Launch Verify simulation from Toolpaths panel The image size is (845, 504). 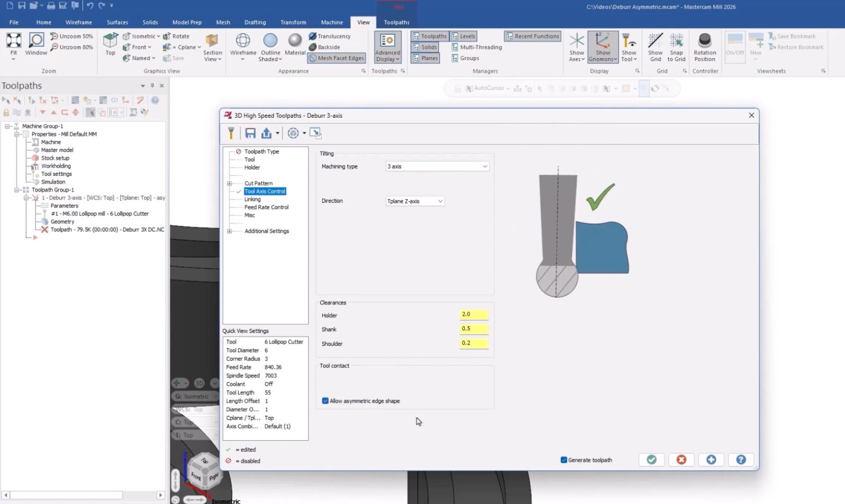tap(88, 100)
